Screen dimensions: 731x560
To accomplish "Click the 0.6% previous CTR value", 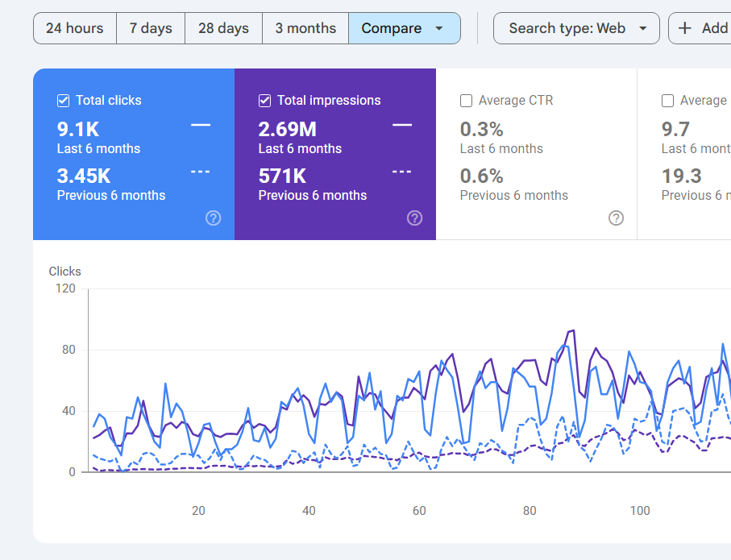I will (482, 176).
